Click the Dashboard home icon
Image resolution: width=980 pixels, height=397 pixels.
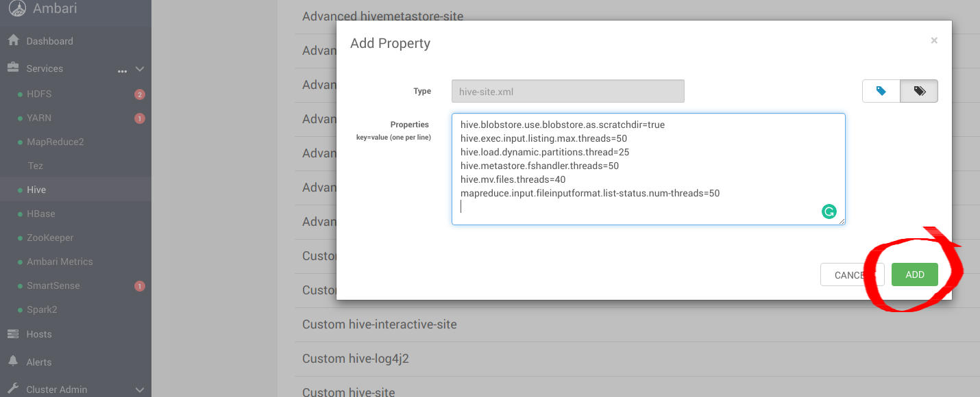[13, 41]
